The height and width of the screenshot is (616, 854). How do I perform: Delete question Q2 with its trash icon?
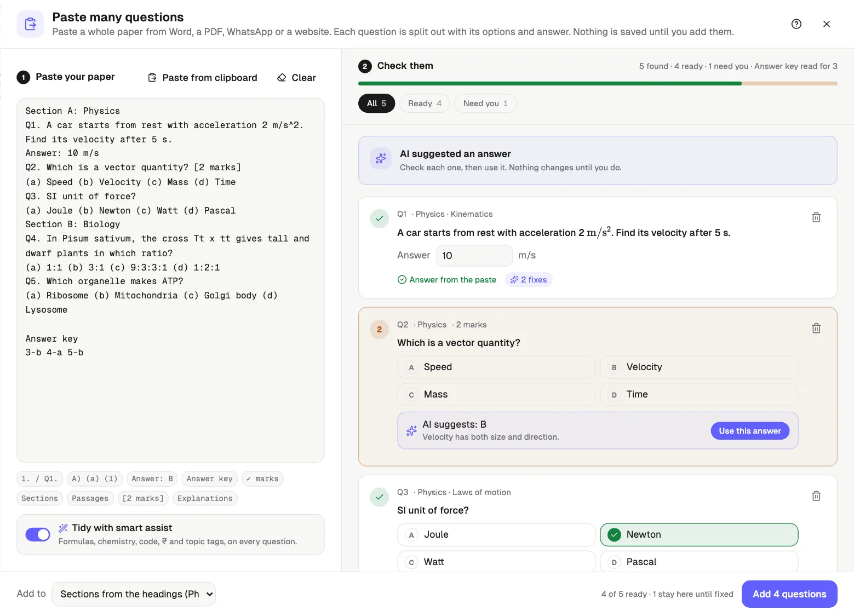click(x=816, y=328)
